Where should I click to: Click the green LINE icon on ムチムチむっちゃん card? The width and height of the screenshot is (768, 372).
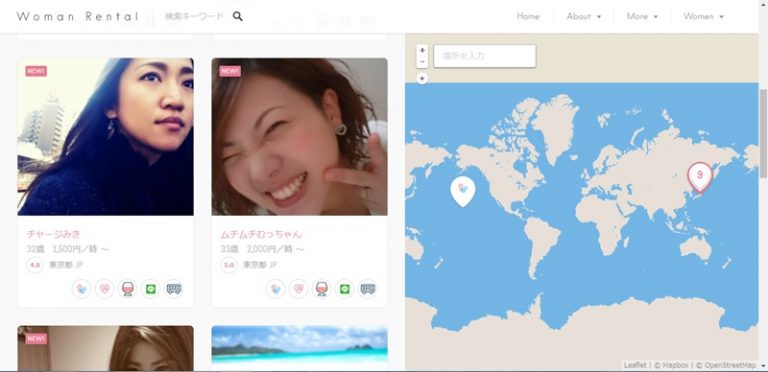click(x=344, y=289)
